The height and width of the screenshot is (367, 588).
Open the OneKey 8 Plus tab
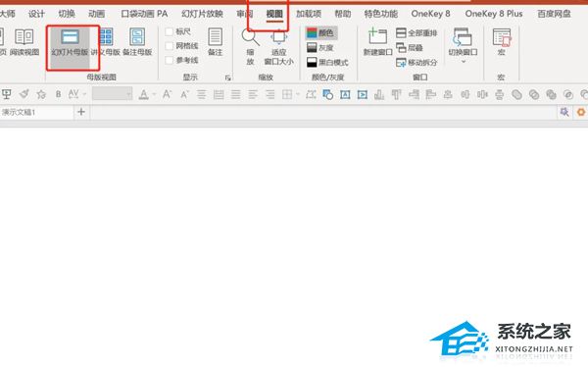coord(494,14)
